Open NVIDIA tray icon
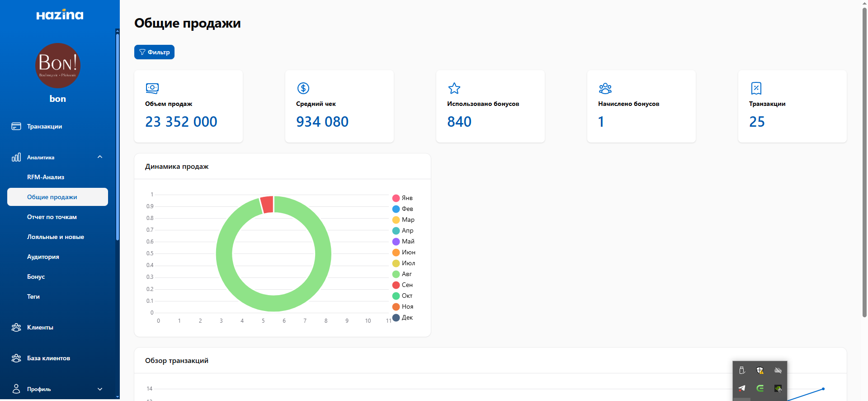868x401 pixels. [x=778, y=388]
